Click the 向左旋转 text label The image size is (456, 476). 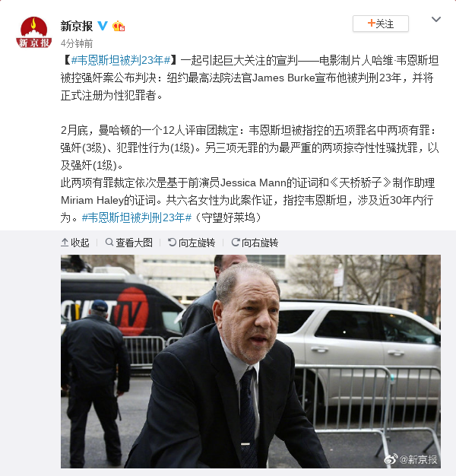(x=197, y=243)
